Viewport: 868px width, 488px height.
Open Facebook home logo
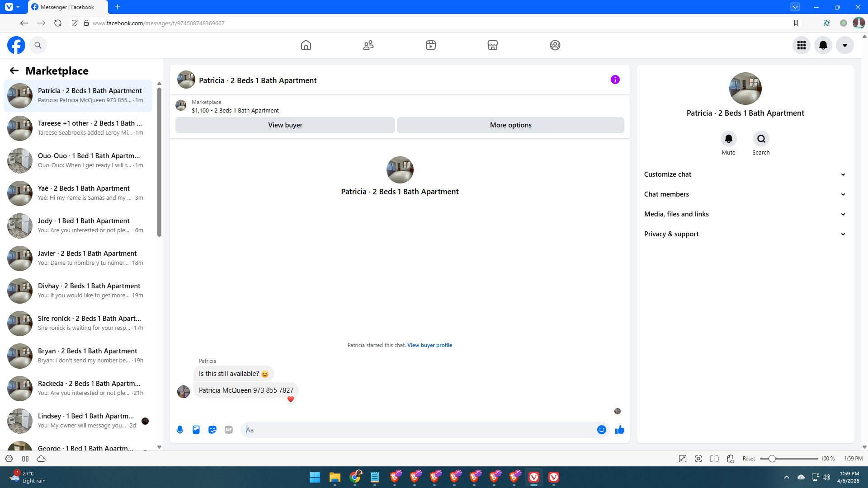pos(16,45)
